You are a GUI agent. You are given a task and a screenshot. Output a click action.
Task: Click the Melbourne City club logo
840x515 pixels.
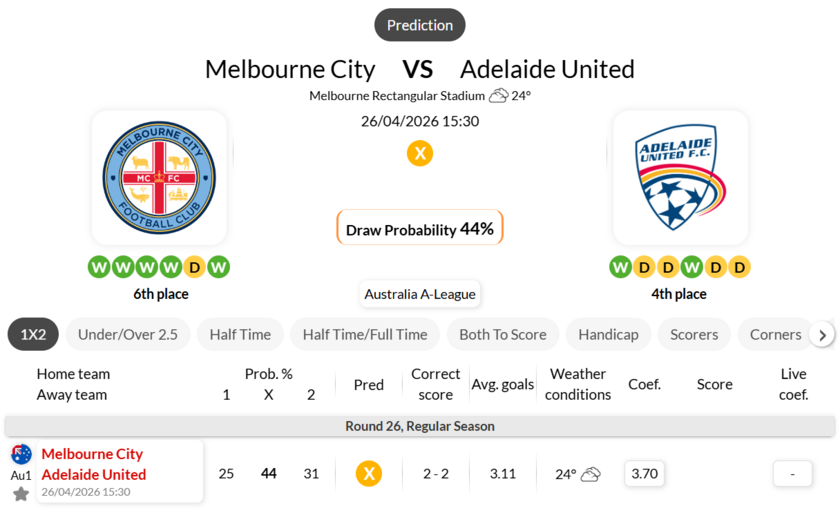pyautogui.click(x=159, y=178)
